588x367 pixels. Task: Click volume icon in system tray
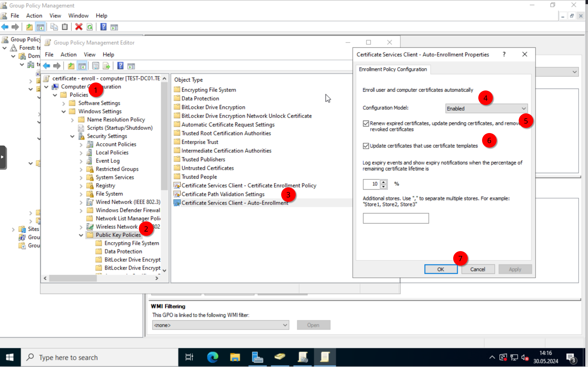(525, 357)
